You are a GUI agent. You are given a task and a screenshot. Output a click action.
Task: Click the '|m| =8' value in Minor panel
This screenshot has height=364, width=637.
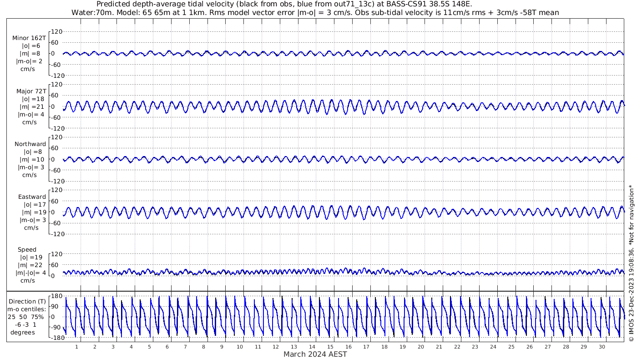(x=31, y=54)
